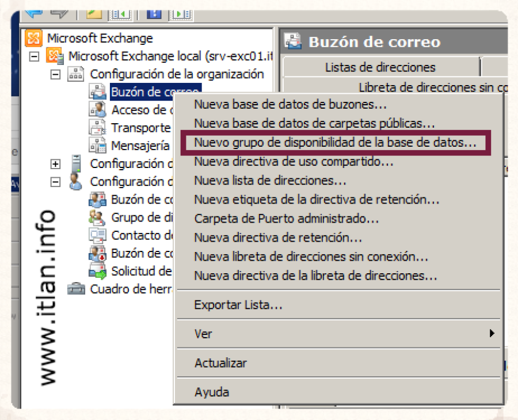The image size is (518, 420).
Task: Click Nueva directiva de uso compartido
Action: click(294, 162)
